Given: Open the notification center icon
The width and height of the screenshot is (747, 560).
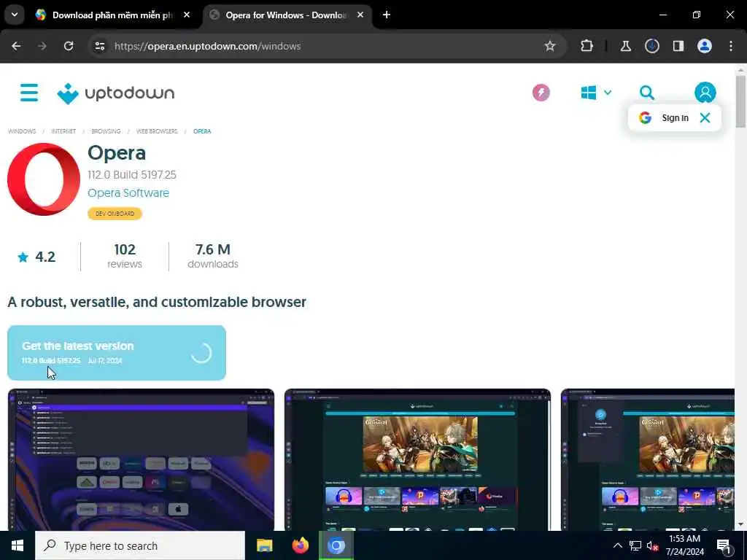Looking at the screenshot, I should [724, 545].
